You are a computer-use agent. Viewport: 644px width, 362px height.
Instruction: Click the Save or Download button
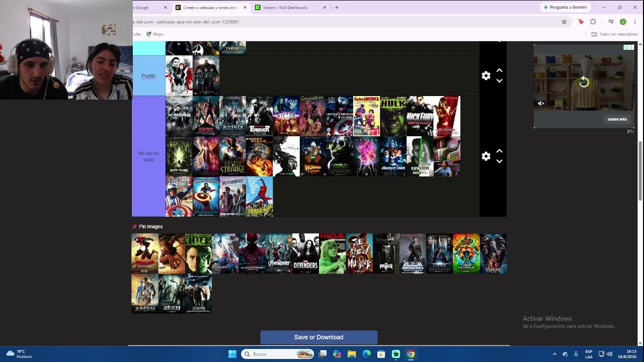(x=319, y=337)
